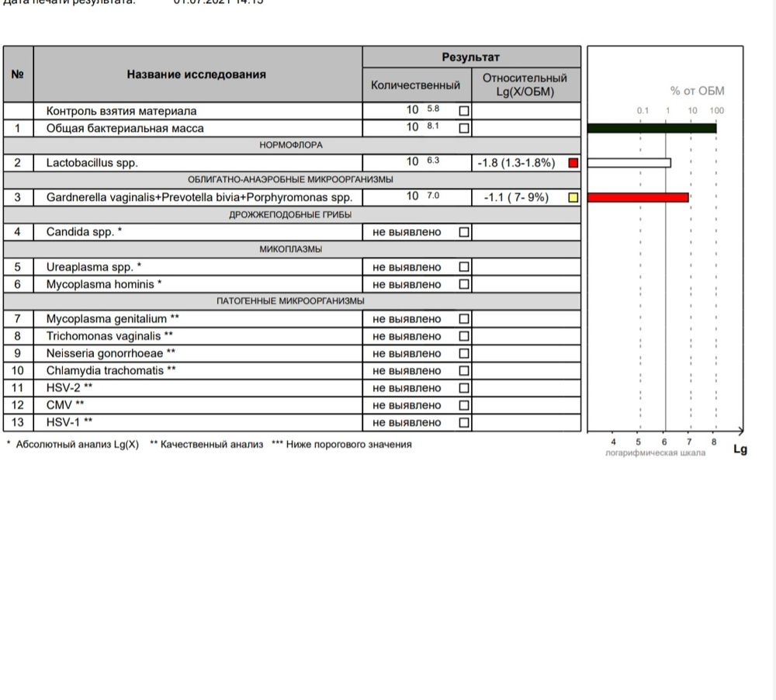Click не выявлено in the Candida spp. row
The height and width of the screenshot is (700, 776).
point(407,232)
